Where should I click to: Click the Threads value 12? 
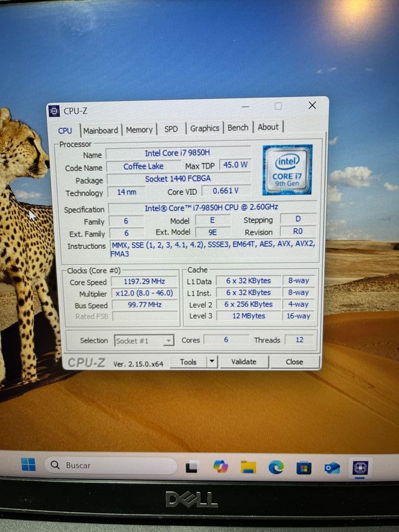point(300,340)
